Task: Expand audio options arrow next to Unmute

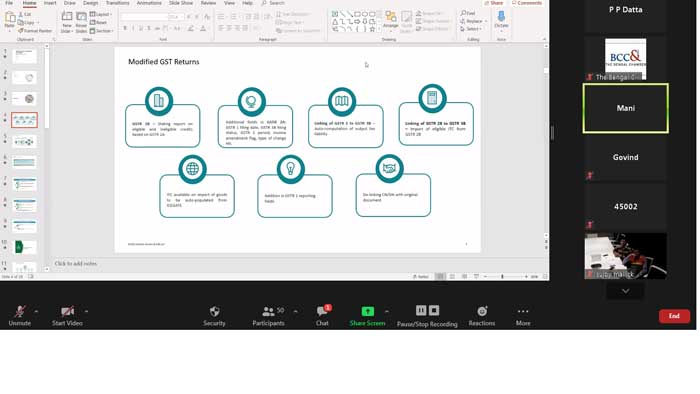Action: pos(36,311)
